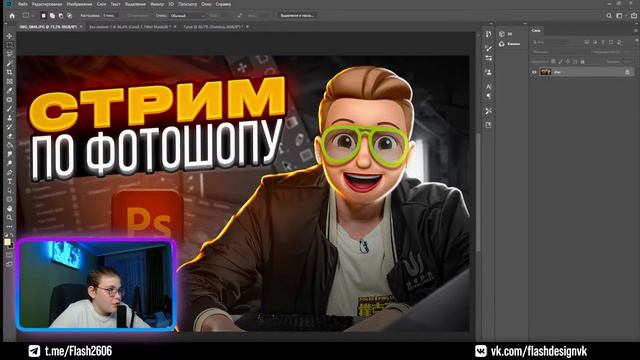
Task: Open the layer blending mode dropdown
Action: click(x=560, y=52)
